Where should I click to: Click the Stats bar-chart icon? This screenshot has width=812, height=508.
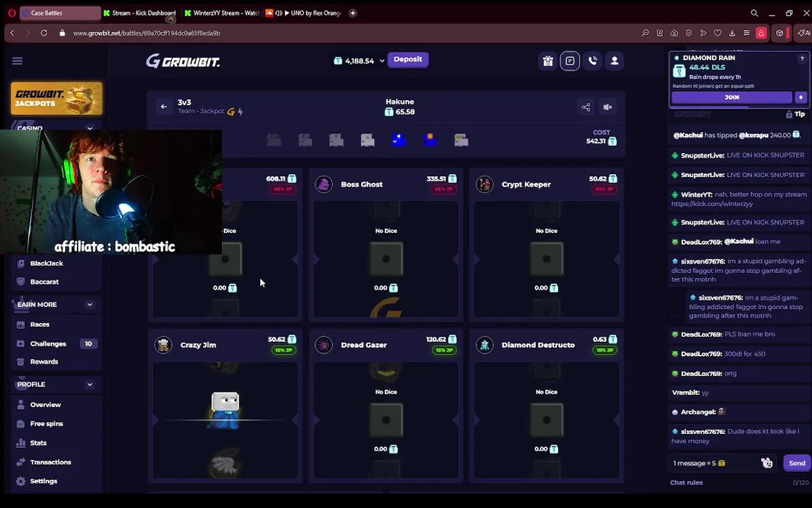pos(20,443)
